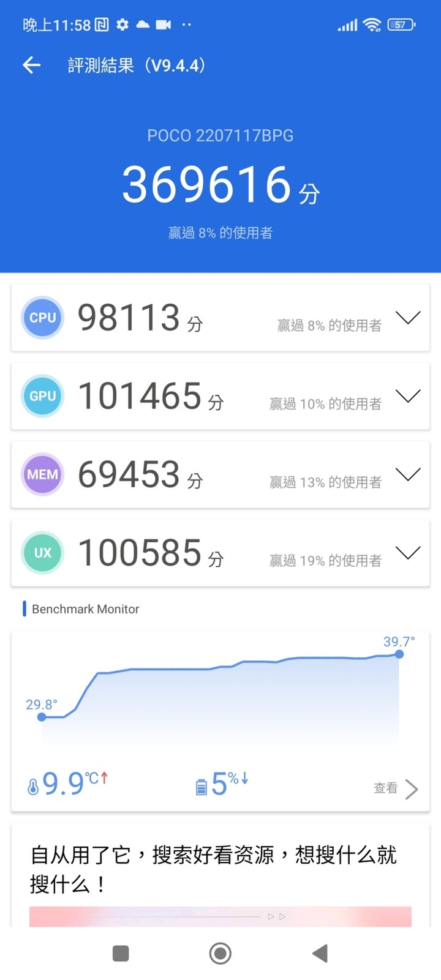Click the 贏過 8% 的使用者 header text

tap(221, 233)
